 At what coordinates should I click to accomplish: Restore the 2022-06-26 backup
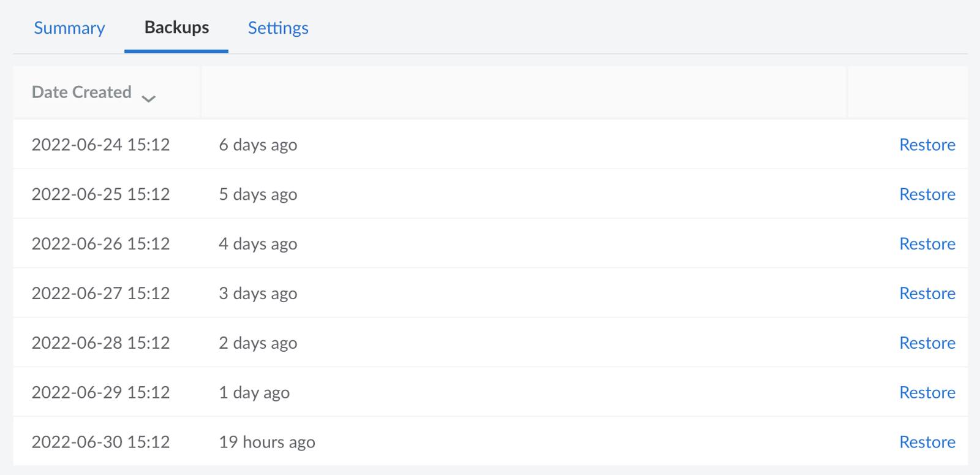[927, 243]
